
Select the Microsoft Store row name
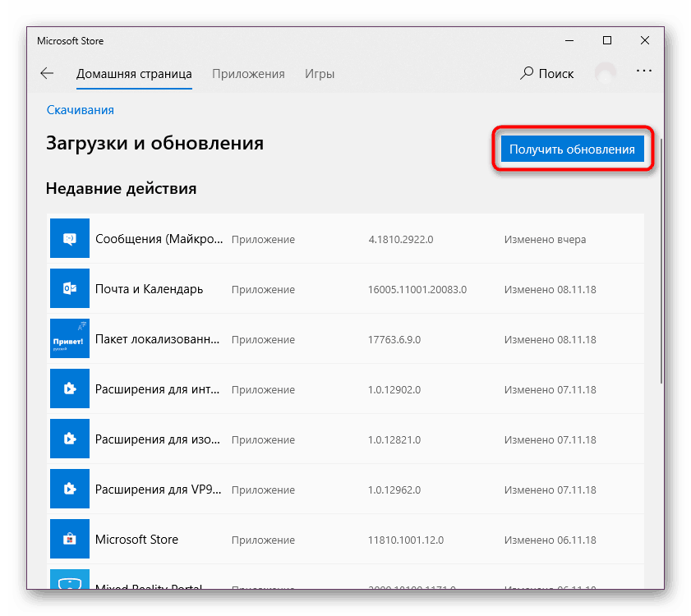[136, 540]
